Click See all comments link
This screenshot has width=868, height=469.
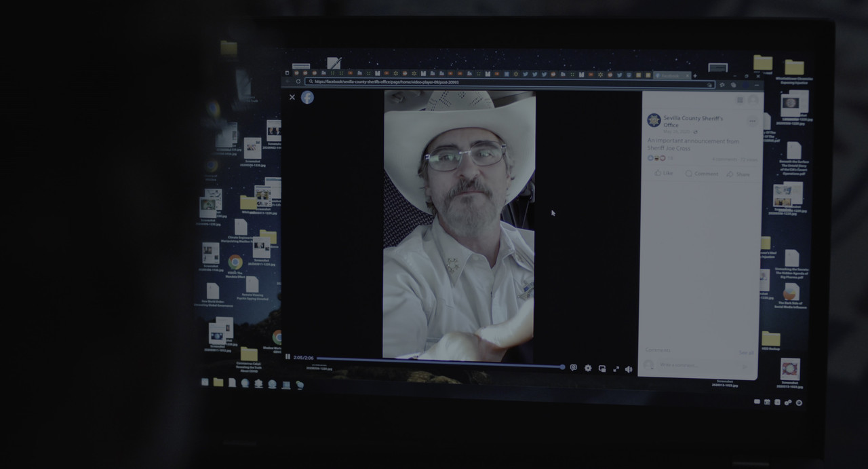pyautogui.click(x=746, y=352)
